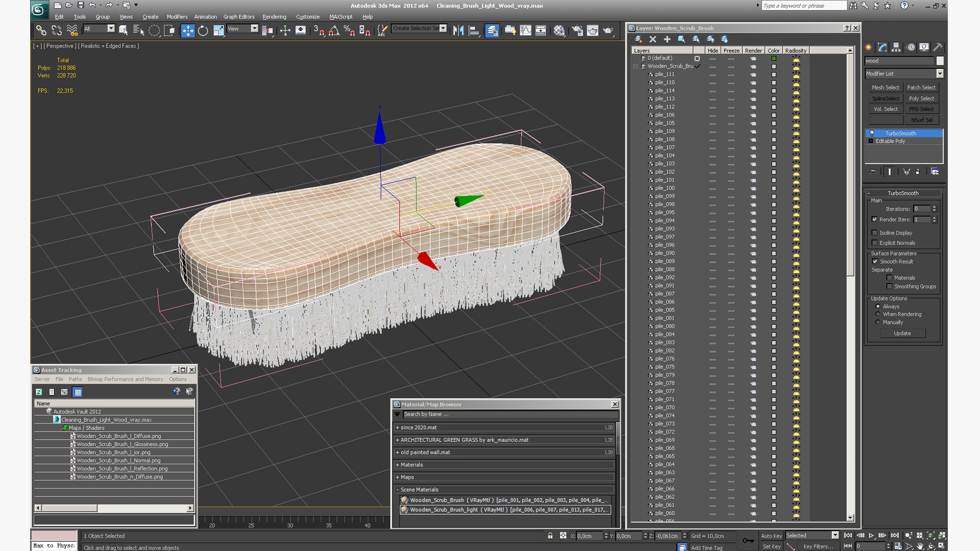Toggle the Smooth Result checkbox
980x551 pixels.
click(x=875, y=261)
